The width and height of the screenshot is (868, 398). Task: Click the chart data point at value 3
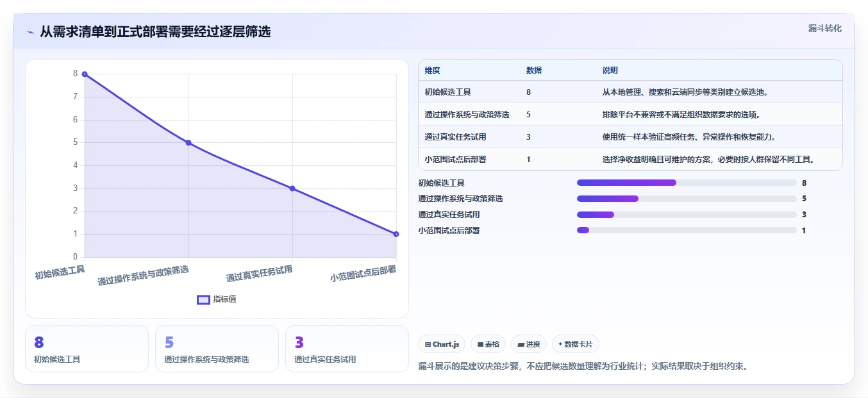click(292, 188)
